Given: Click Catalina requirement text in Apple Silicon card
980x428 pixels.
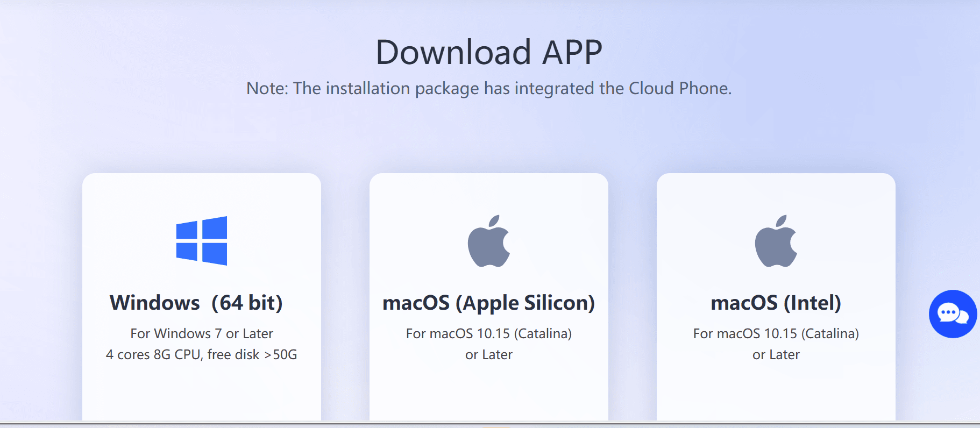Looking at the screenshot, I should pyautogui.click(x=489, y=334).
